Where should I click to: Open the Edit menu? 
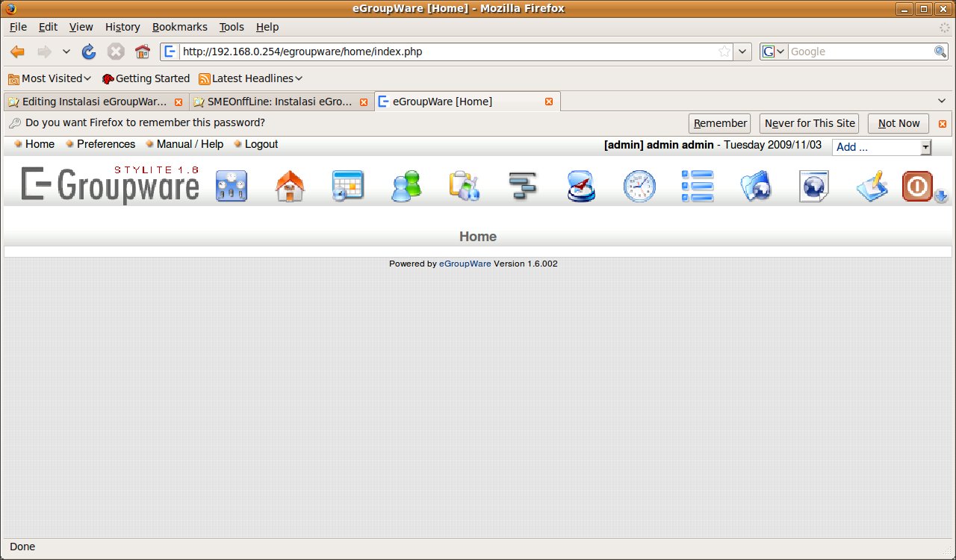coord(48,27)
